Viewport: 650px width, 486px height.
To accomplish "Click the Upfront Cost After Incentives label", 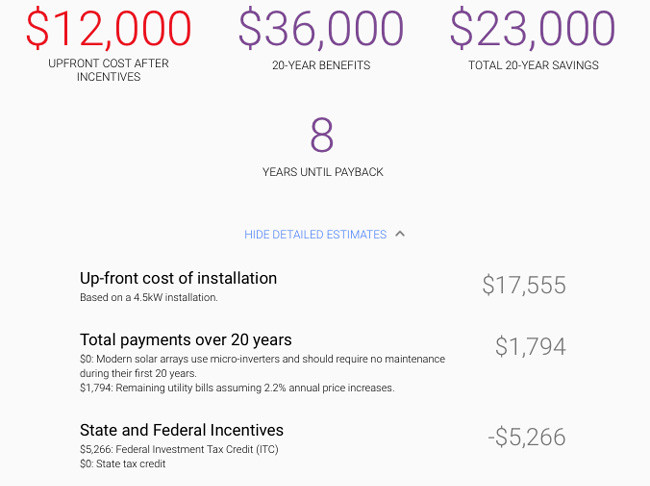I will tap(109, 70).
